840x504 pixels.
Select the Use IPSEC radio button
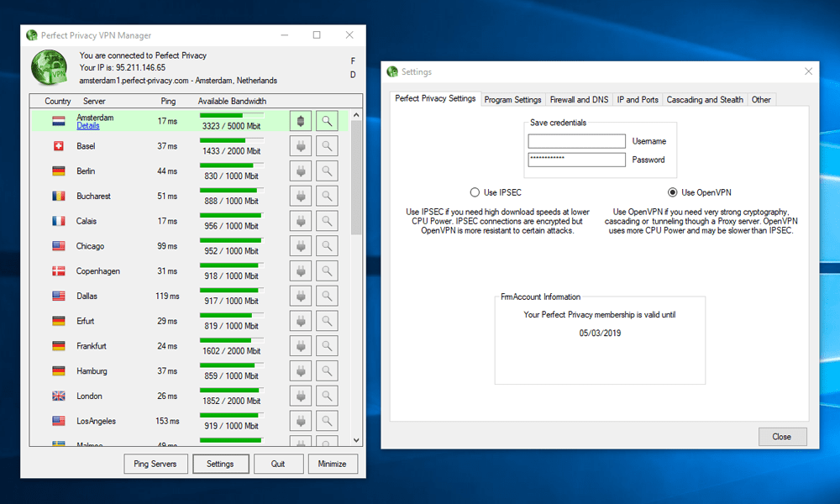(x=475, y=192)
